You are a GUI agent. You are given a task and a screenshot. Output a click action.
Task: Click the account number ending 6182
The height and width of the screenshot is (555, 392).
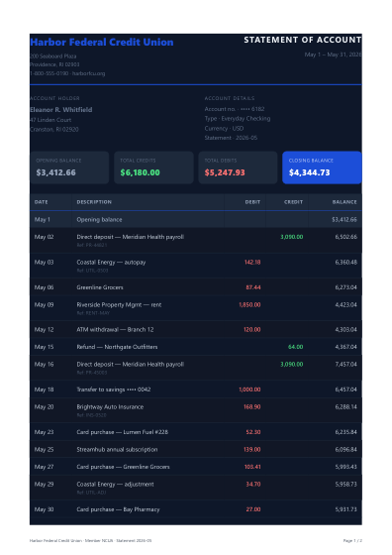[x=235, y=109]
